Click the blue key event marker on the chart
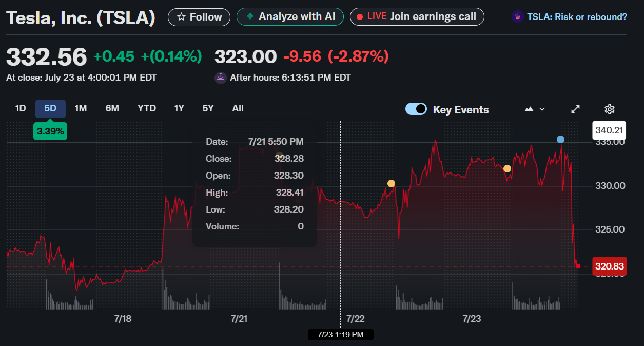Screen dimensions: 644x346 (x=560, y=139)
